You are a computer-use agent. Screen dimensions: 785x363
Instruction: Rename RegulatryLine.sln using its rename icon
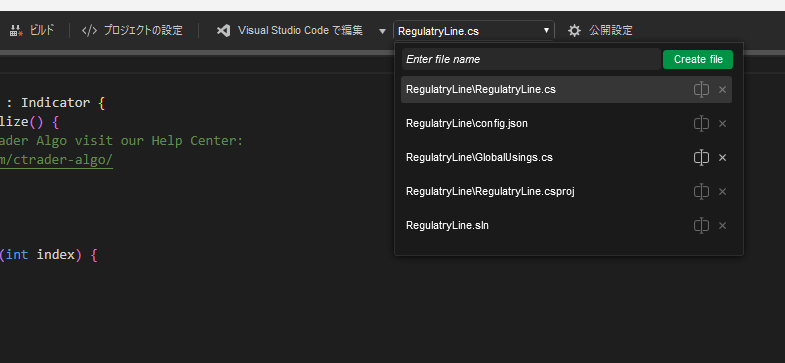click(x=701, y=226)
